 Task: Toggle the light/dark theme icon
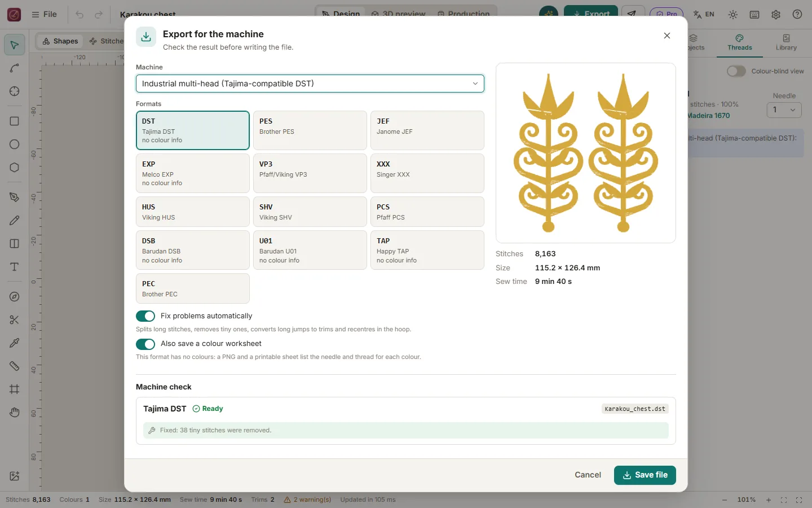pyautogui.click(x=733, y=15)
